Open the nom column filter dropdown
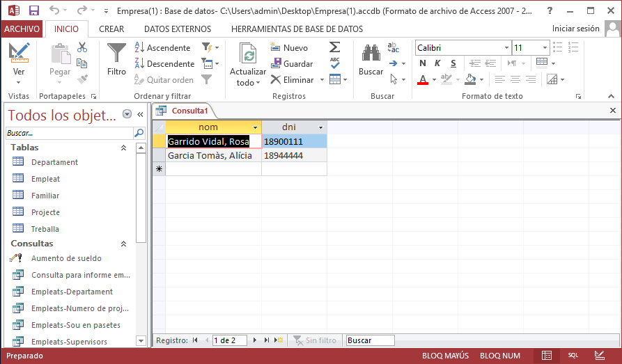Viewport: 622px width, 364px height. pyautogui.click(x=256, y=127)
